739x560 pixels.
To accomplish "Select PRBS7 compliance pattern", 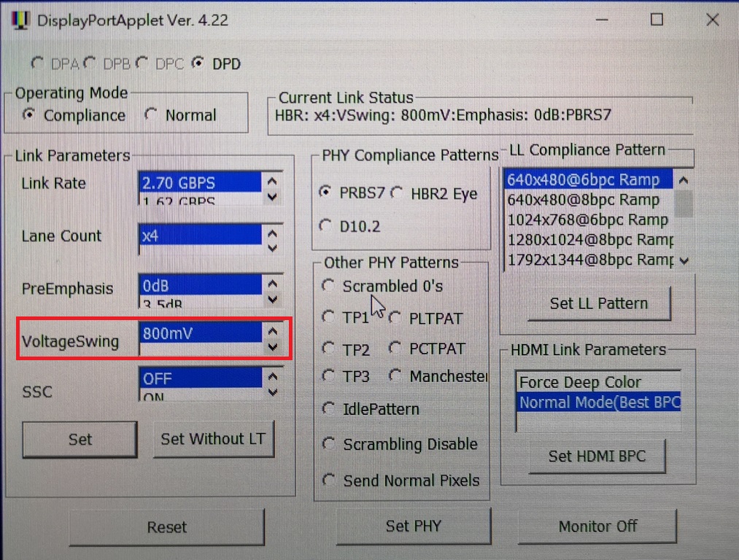I will pyautogui.click(x=325, y=192).
